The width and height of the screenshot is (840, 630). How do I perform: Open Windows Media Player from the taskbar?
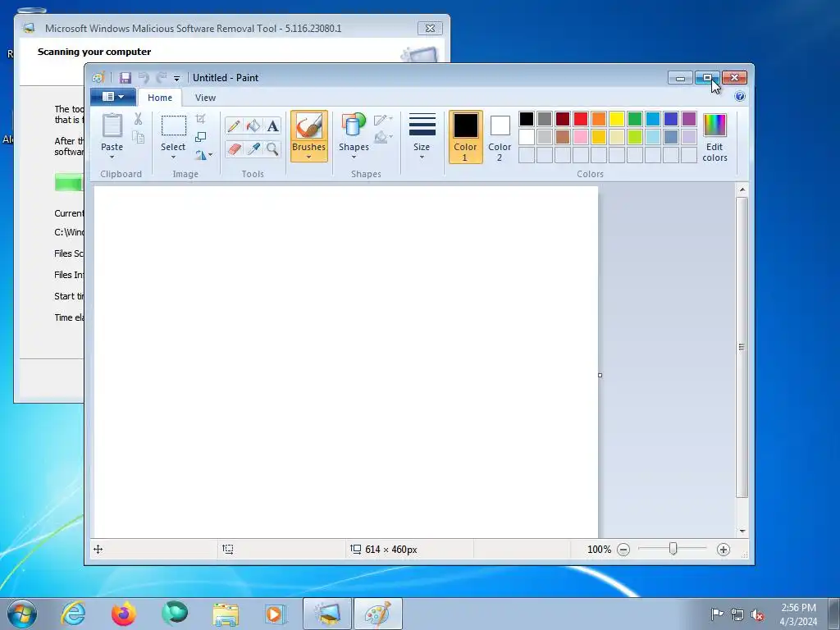pos(276,614)
